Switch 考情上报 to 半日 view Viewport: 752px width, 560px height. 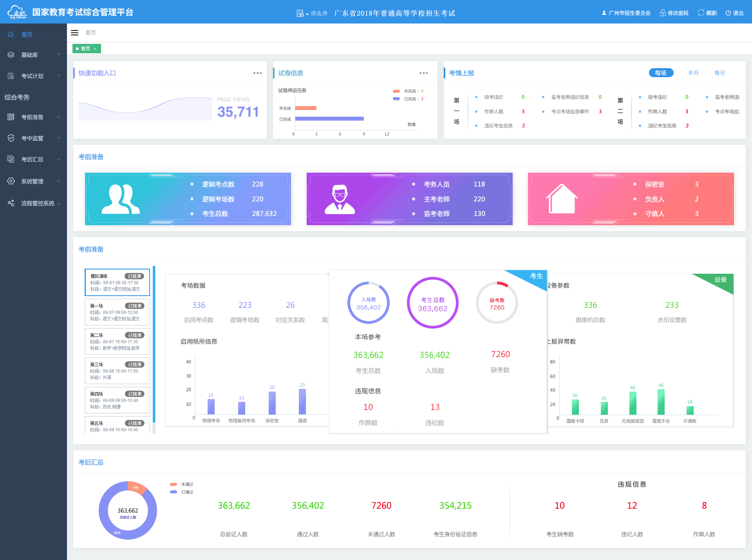[x=693, y=73]
